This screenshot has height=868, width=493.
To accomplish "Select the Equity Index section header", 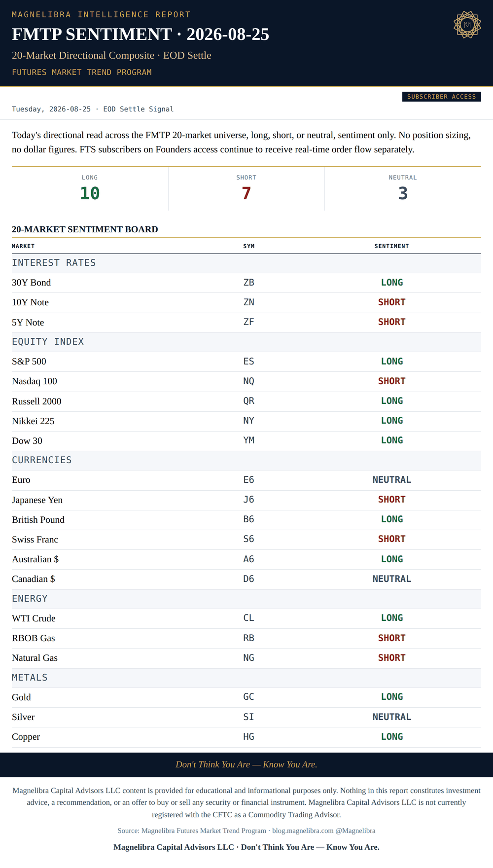I will coord(246,342).
